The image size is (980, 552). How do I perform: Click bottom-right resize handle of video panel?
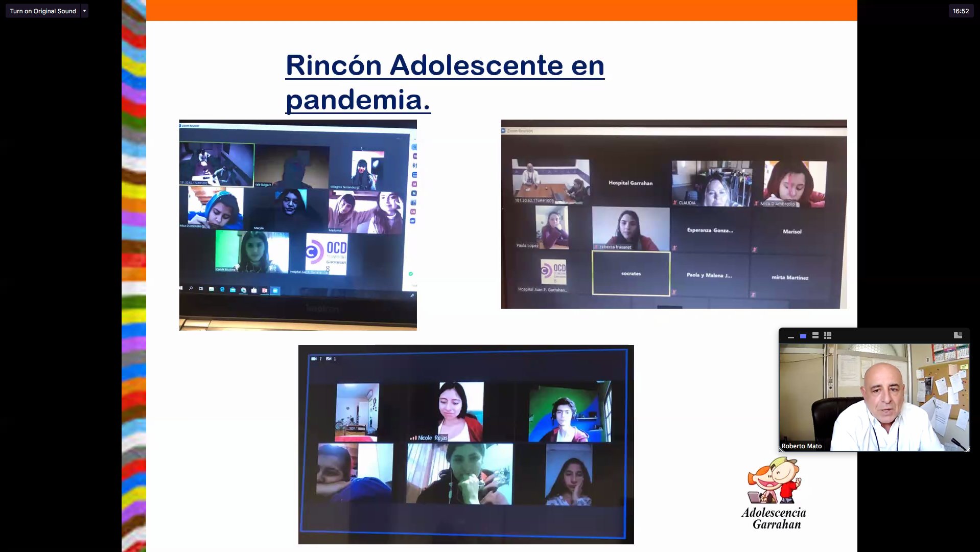click(967, 449)
